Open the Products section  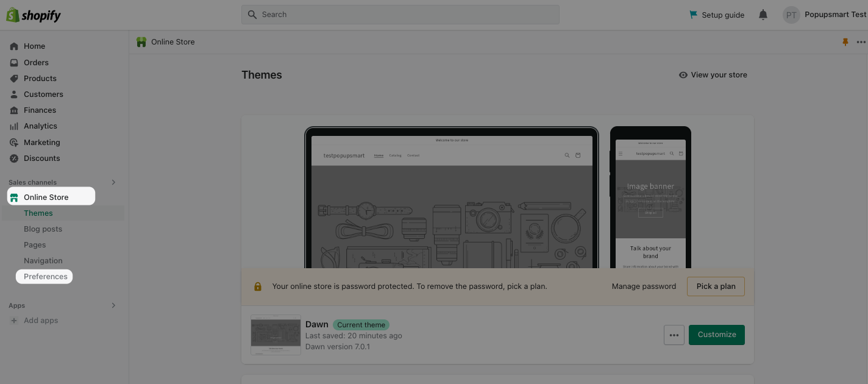(13, 78)
